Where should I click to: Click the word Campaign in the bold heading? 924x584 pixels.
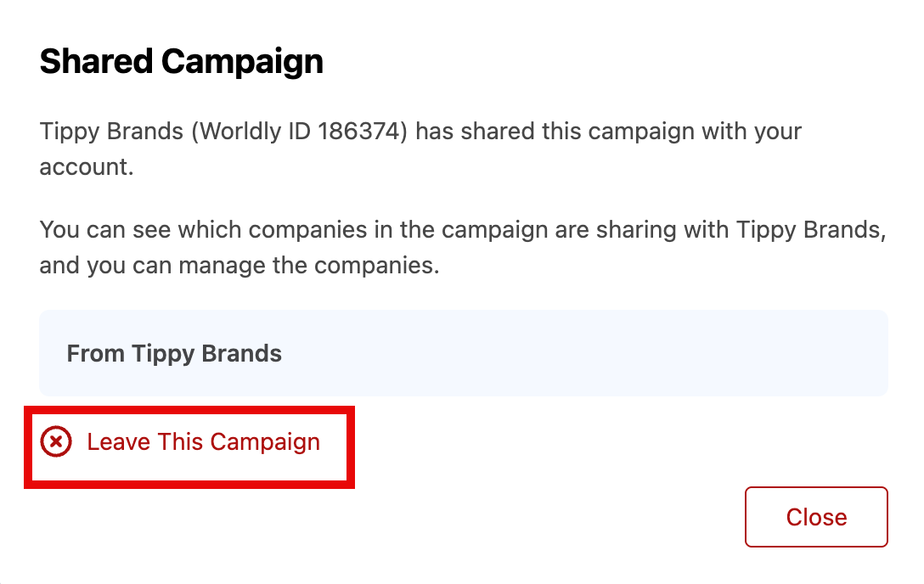(x=242, y=63)
